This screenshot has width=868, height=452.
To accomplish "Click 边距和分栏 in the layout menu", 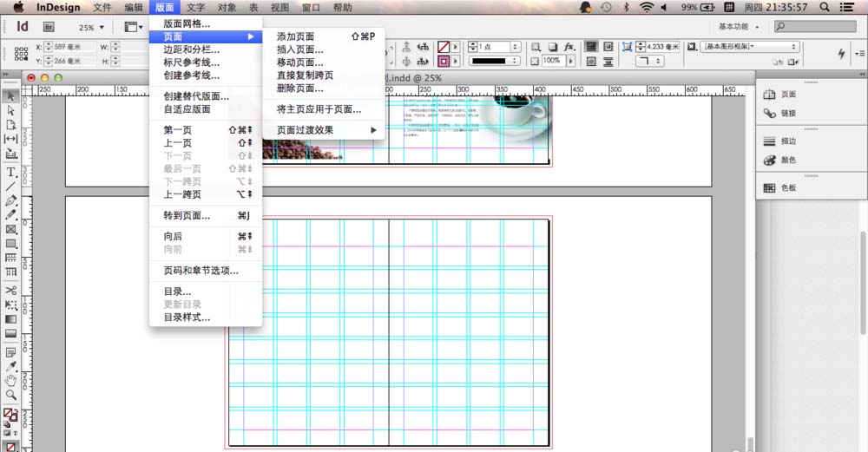I will tap(192, 49).
